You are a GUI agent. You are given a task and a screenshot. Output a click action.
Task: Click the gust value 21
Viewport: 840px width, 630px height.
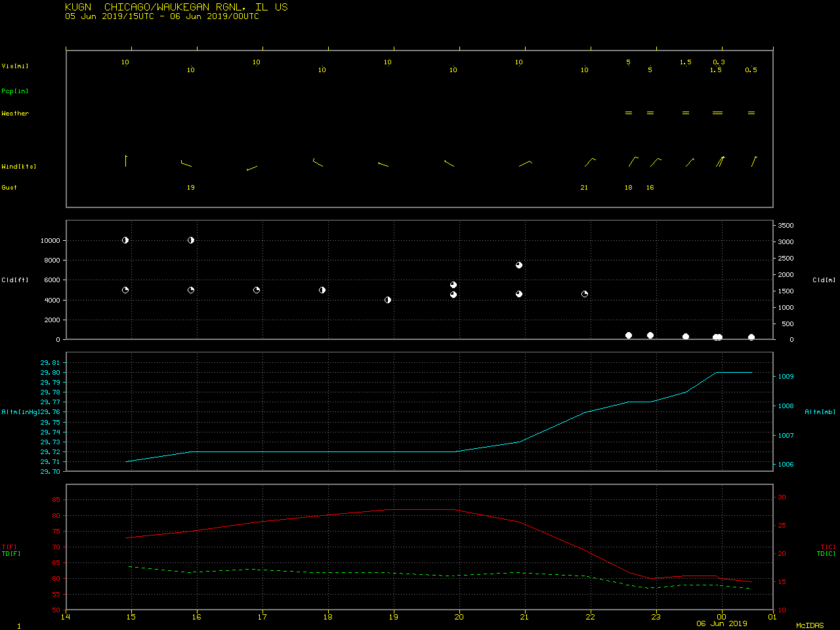584,188
